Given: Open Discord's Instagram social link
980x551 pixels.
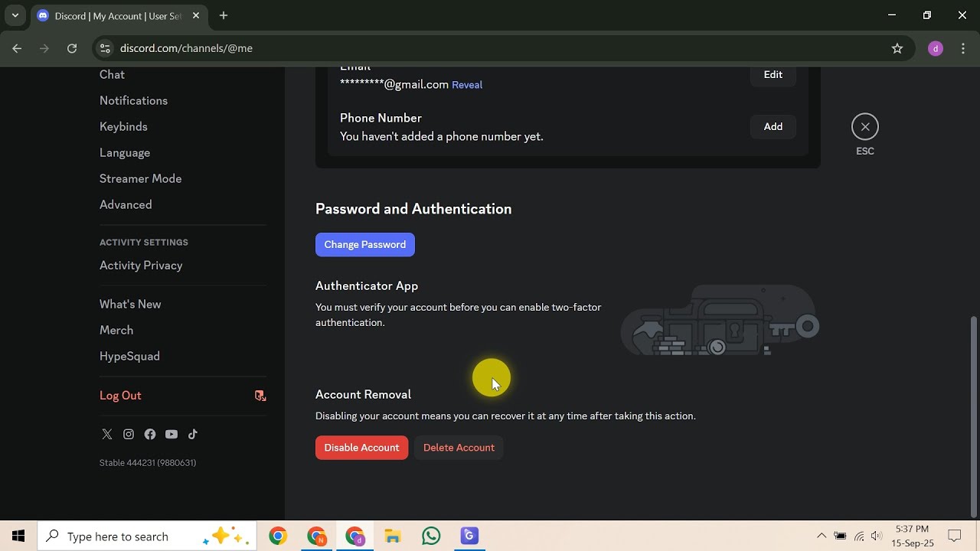Looking at the screenshot, I should click(x=129, y=435).
